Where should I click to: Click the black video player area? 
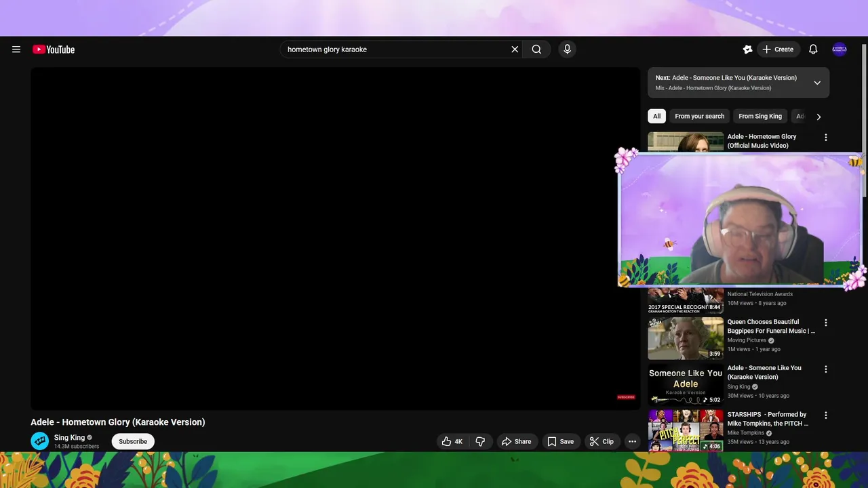[335, 239]
